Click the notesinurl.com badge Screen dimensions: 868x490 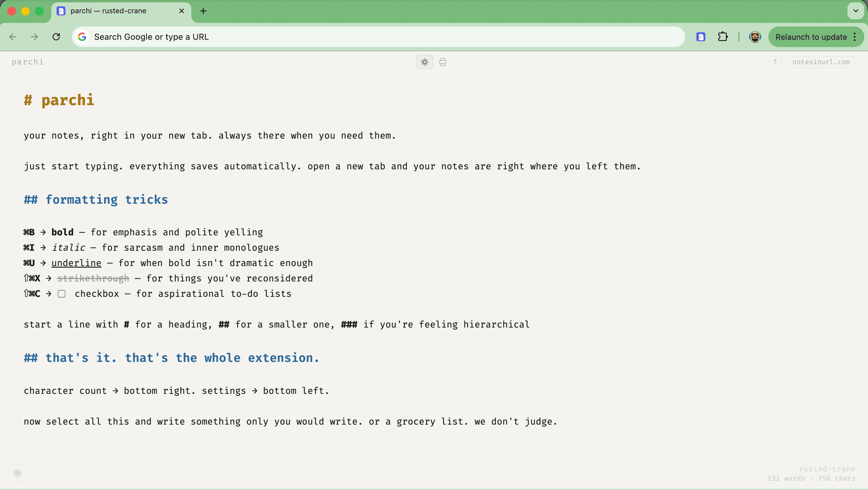click(821, 62)
